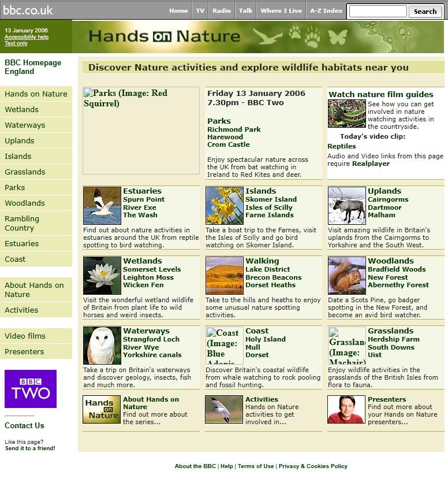
Task: Open the Activities flying bird thumbnail
Action: coord(223,409)
